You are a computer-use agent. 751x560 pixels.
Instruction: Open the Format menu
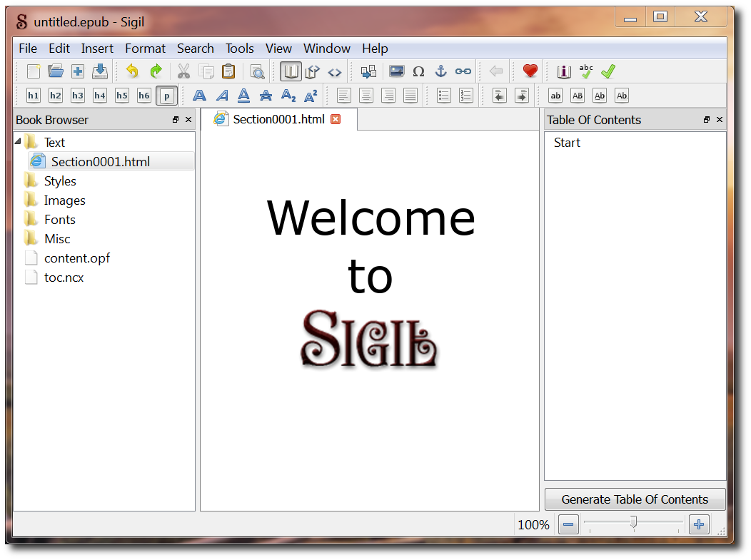pos(145,49)
